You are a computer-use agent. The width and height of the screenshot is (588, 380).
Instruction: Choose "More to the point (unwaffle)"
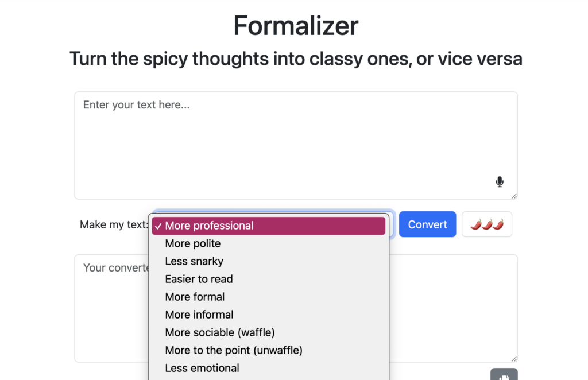pyautogui.click(x=234, y=350)
